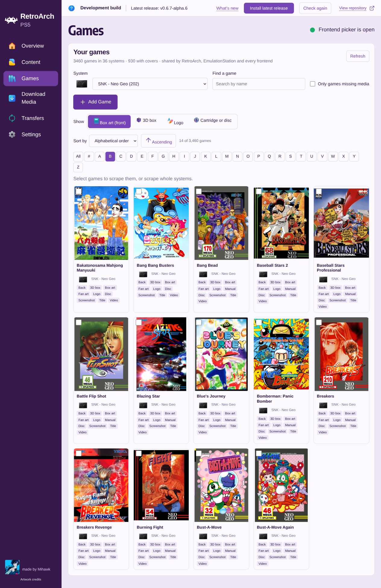This screenshot has width=381, height=588.
Task: Click the plus icon on Add Game
Action: coord(83,102)
